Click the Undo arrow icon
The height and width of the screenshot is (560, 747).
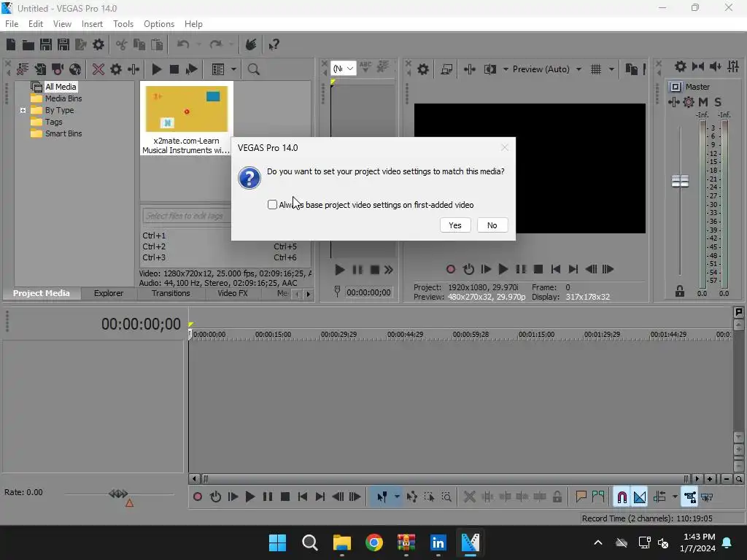click(x=183, y=44)
